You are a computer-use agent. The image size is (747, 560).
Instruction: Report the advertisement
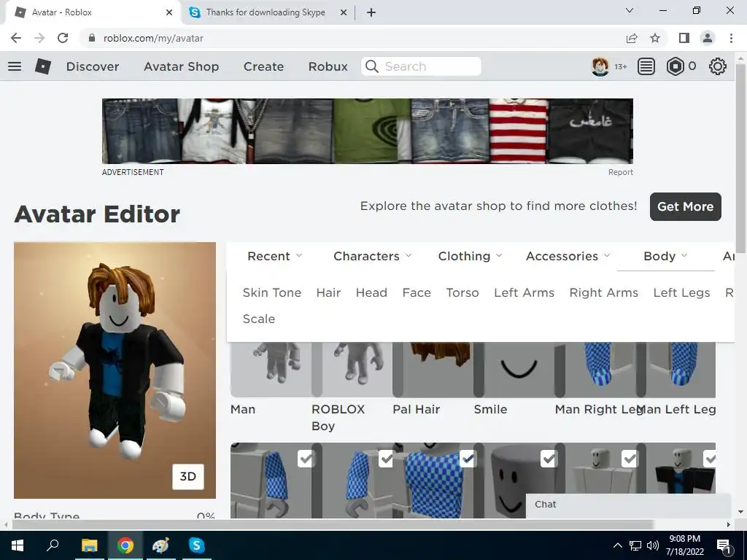tap(620, 172)
